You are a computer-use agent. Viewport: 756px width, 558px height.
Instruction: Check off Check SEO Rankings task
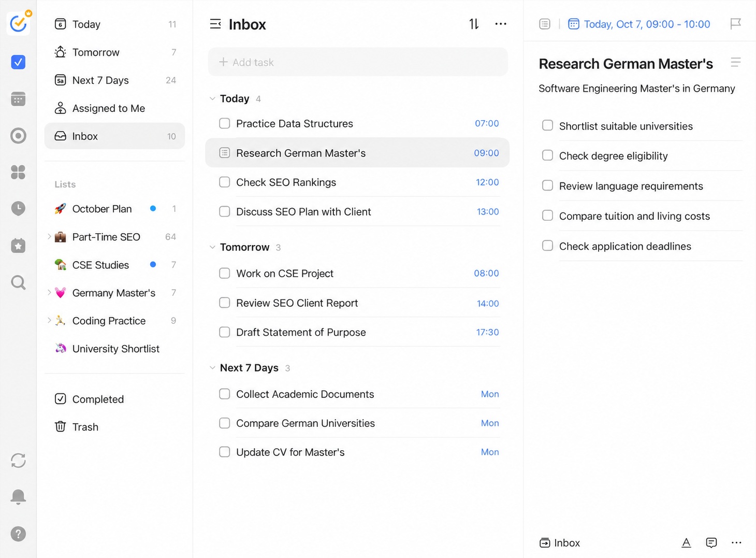pos(225,182)
